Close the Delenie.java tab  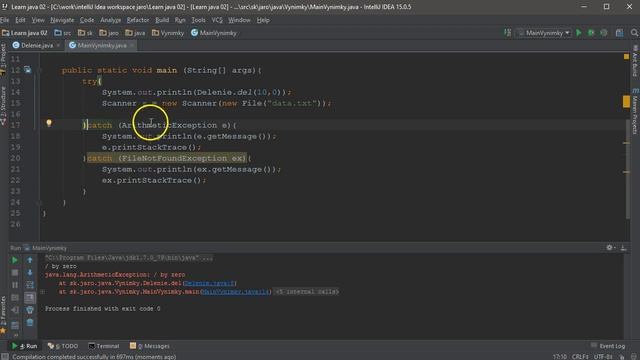click(x=58, y=45)
